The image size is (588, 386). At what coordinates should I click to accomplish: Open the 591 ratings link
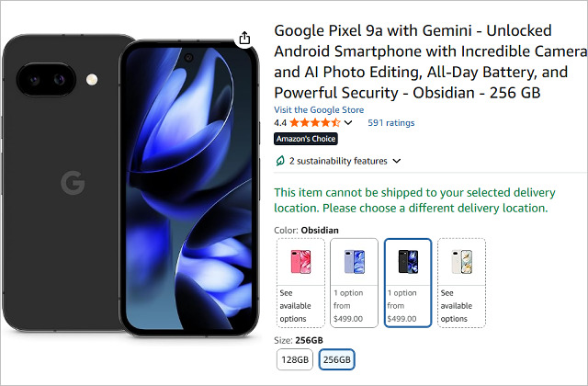point(391,122)
